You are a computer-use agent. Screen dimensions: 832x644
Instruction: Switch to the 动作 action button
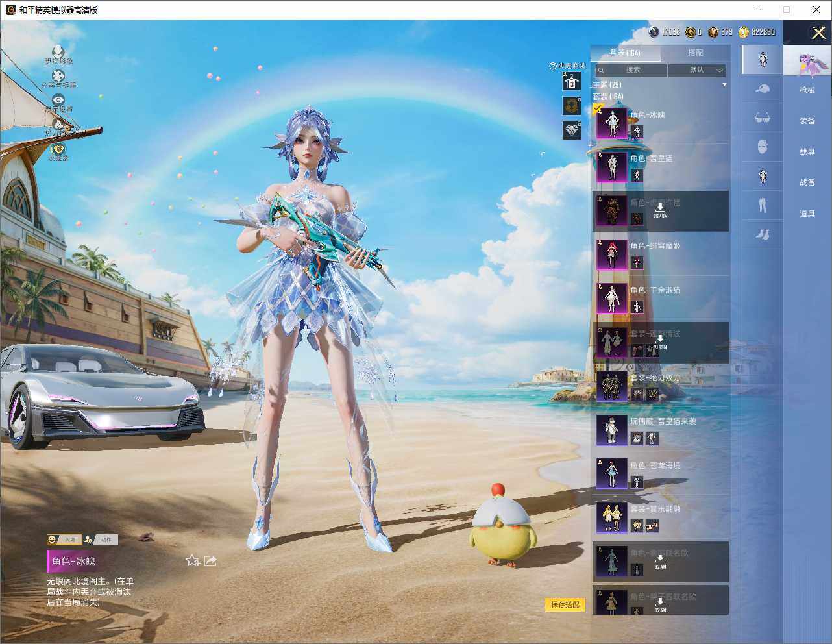[x=99, y=539]
